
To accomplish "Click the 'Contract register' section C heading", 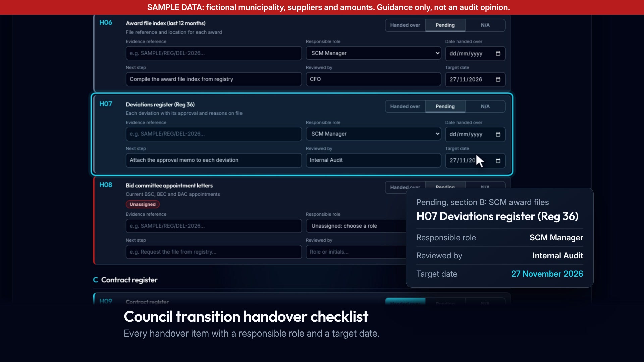I will click(x=129, y=280).
